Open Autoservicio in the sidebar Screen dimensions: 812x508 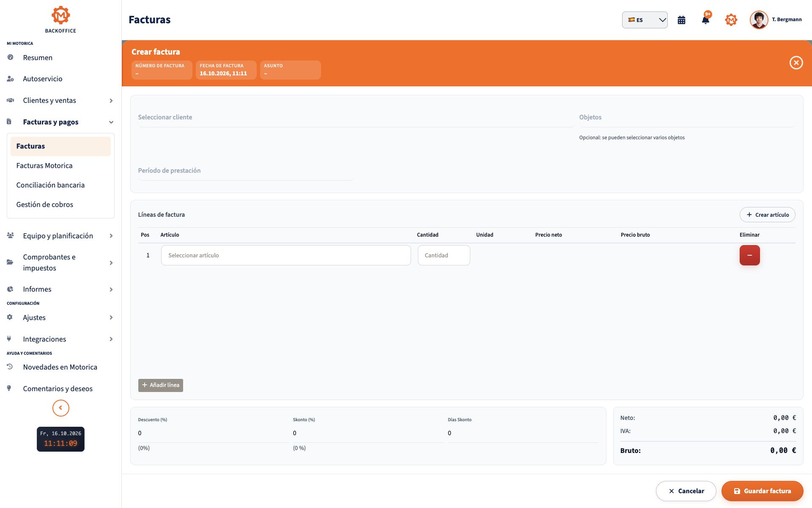click(60, 79)
